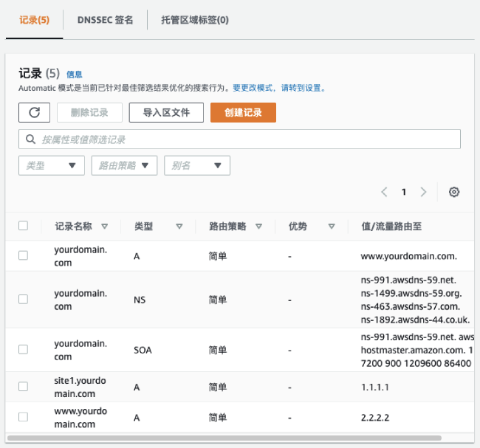Image resolution: width=480 pixels, height=448 pixels.
Task: Toggle the select-all records checkbox
Action: [x=23, y=226]
